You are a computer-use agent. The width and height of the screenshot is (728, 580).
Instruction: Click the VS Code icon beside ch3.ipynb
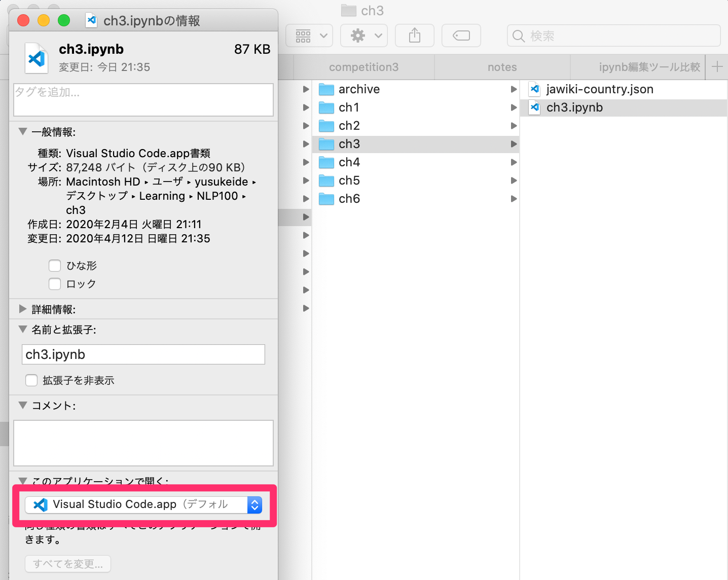point(534,107)
